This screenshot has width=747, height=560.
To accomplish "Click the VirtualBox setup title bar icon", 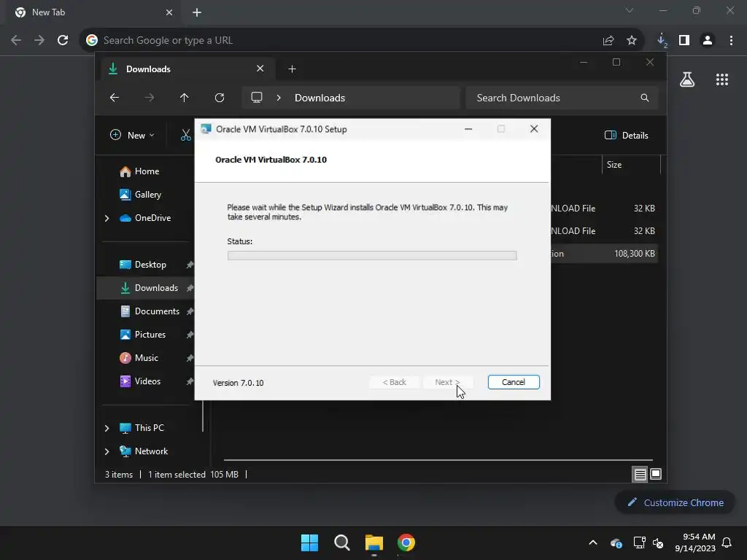I will [x=206, y=129].
